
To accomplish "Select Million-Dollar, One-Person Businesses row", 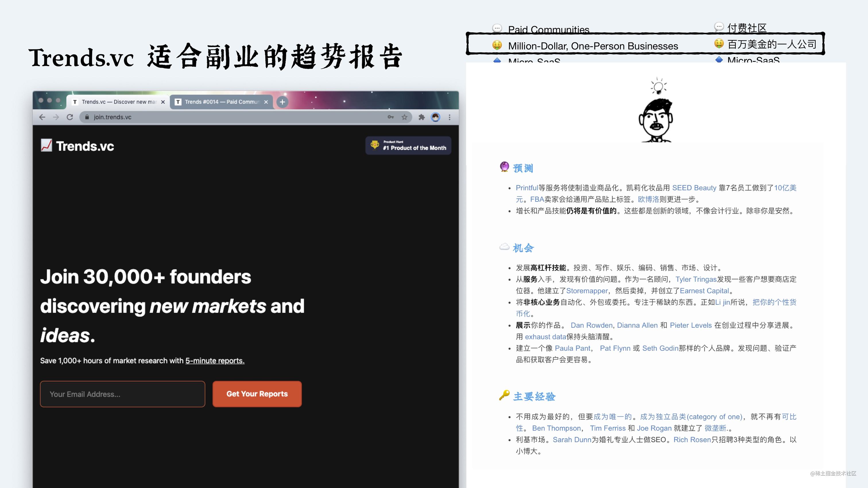I will 645,44.
